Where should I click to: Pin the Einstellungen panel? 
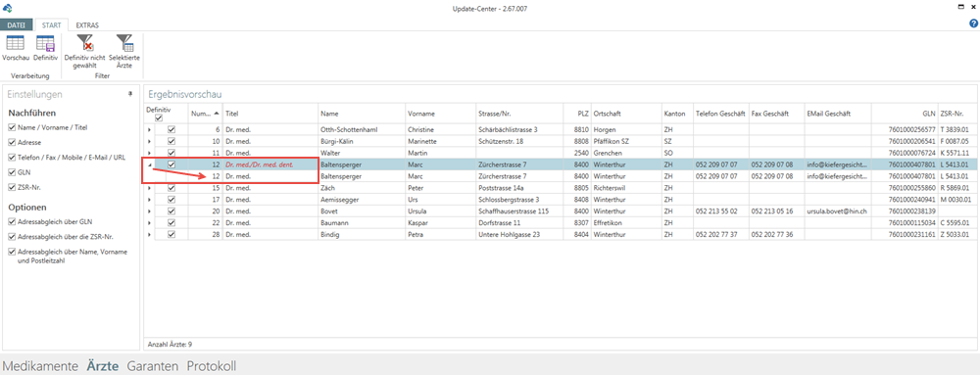(130, 94)
